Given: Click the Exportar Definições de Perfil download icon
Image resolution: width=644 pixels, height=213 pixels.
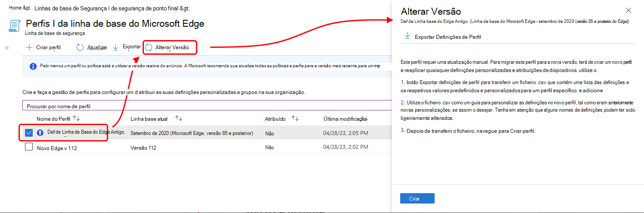Looking at the screenshot, I should 407,37.
